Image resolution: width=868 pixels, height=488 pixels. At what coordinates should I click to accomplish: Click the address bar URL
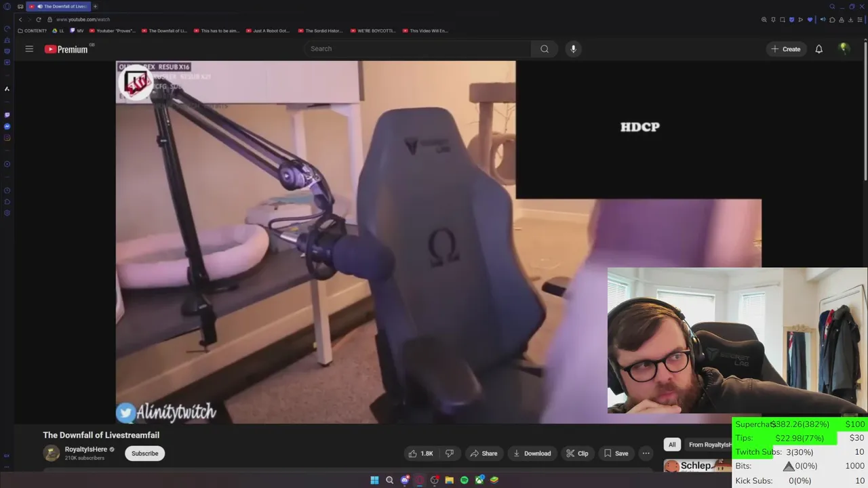[83, 20]
